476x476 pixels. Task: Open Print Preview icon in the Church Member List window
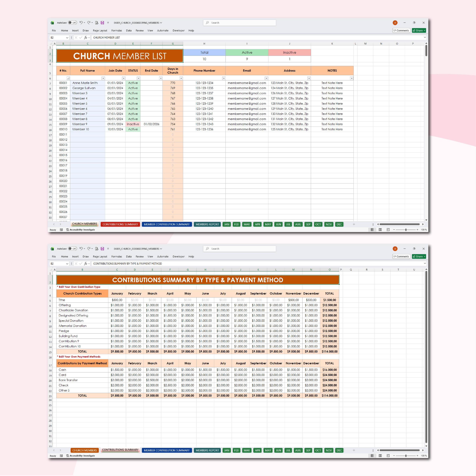97,23
